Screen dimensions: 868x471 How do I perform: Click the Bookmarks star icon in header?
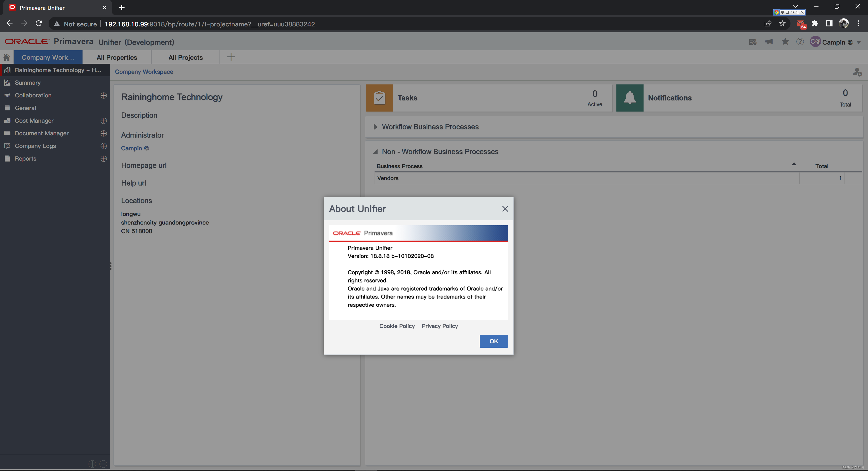click(785, 42)
